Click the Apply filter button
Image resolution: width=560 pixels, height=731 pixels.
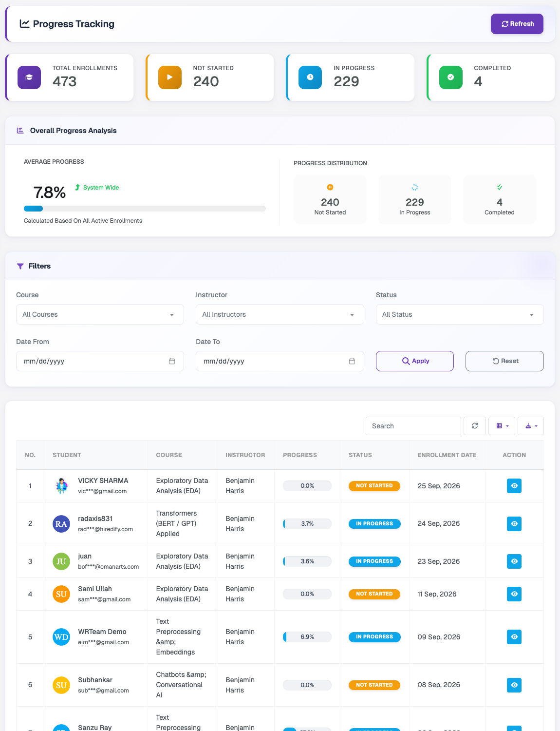[415, 361]
